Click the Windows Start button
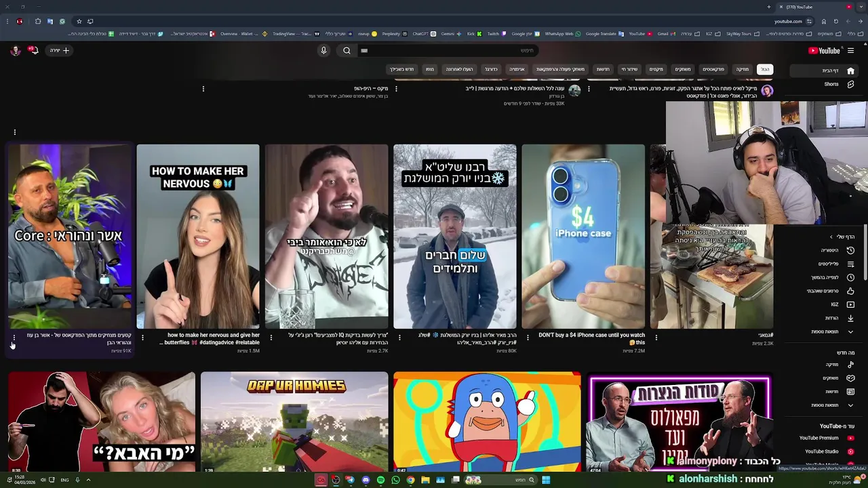The image size is (868, 488). pyautogui.click(x=546, y=480)
